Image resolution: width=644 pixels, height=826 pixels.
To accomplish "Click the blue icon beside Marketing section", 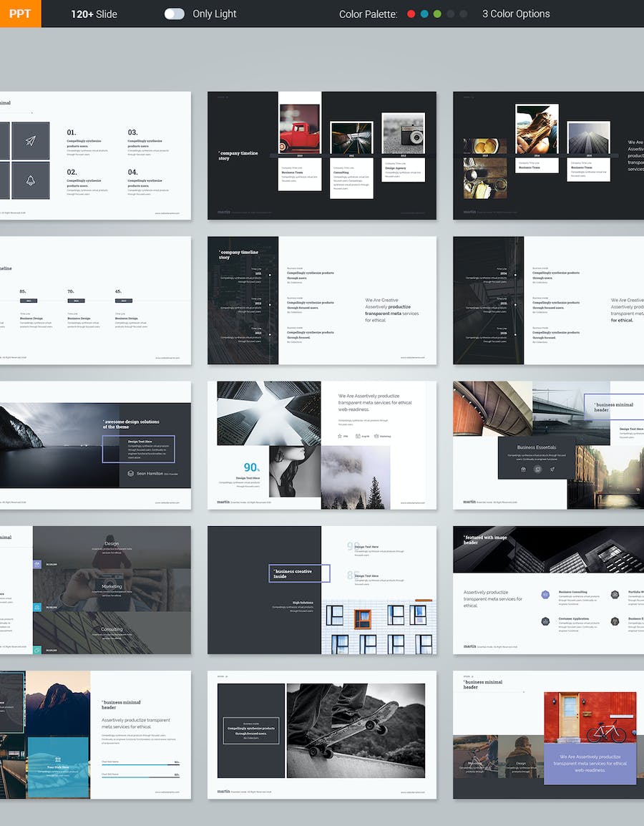I will point(37,607).
